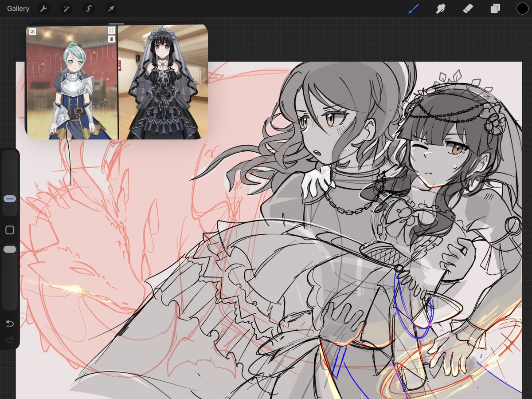Open the Layers panel
532x399 pixels.
(495, 8)
